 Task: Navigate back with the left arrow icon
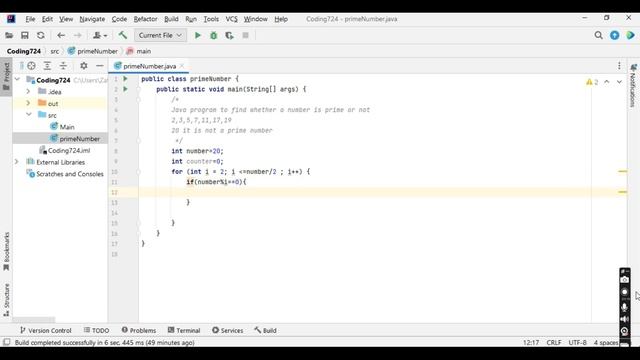pyautogui.click(x=61, y=36)
